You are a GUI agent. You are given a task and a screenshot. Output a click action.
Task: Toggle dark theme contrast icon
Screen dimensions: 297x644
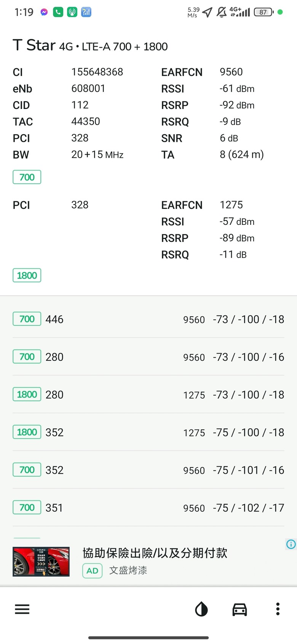201,609
